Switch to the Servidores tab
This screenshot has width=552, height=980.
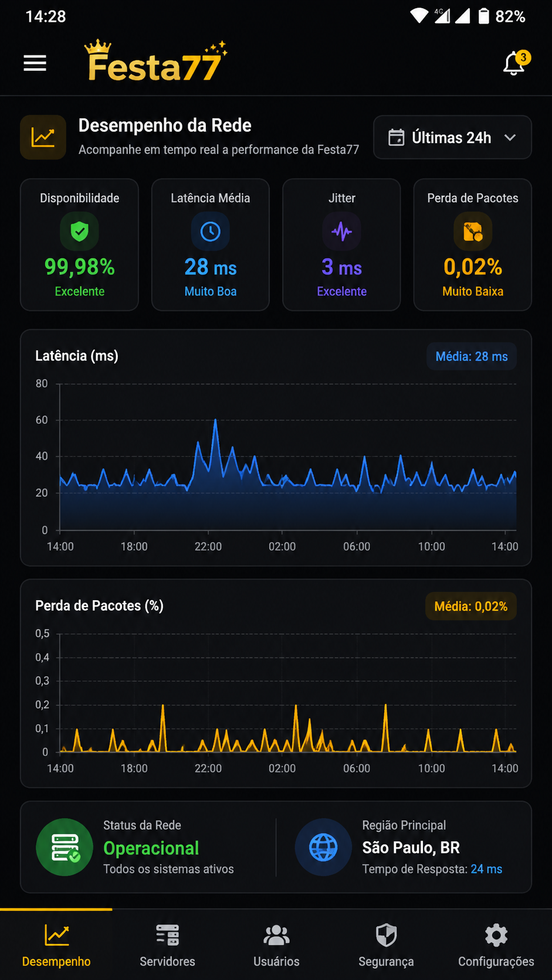pos(167,945)
